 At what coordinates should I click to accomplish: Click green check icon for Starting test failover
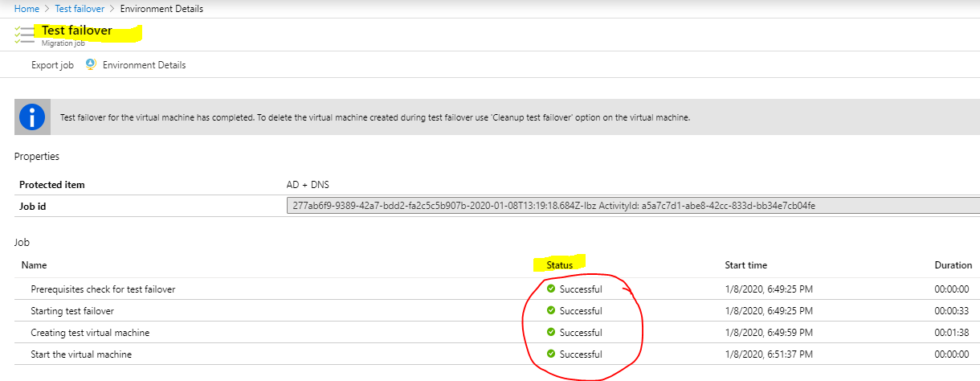click(x=551, y=310)
